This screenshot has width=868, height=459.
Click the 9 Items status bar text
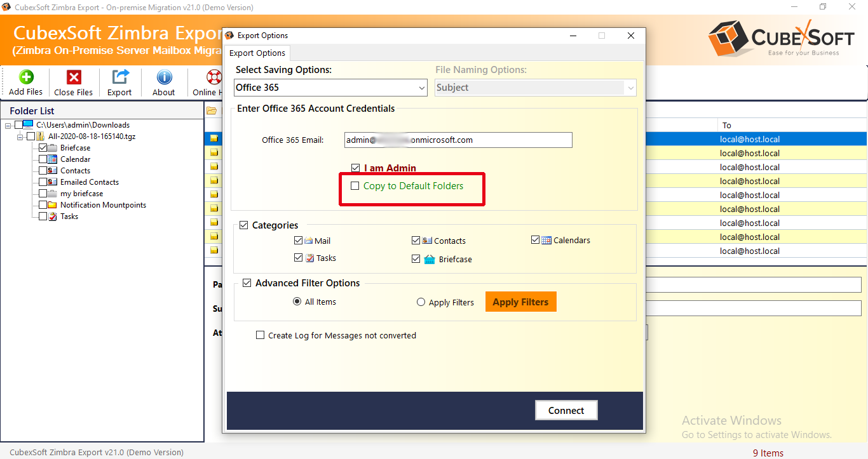point(768,453)
